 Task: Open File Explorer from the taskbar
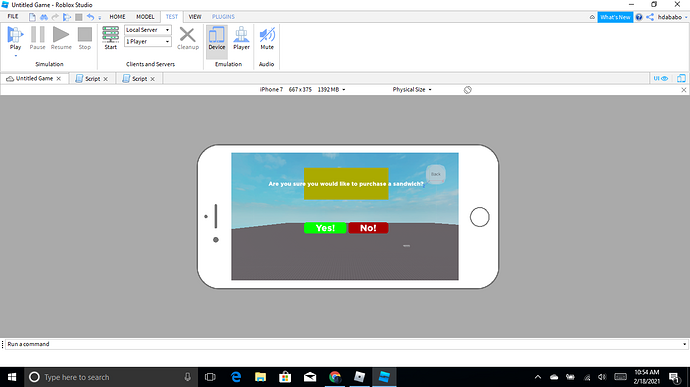pos(261,377)
